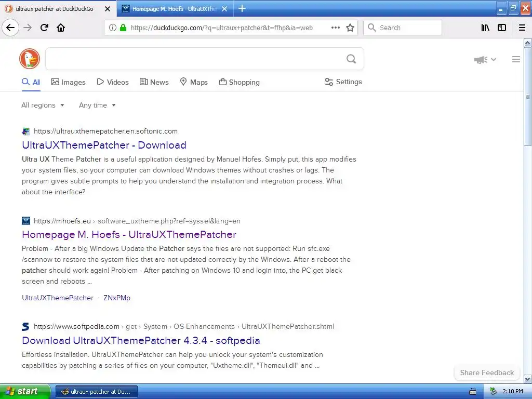Select the Shopping results tab
The image size is (532, 399).
[239, 82]
